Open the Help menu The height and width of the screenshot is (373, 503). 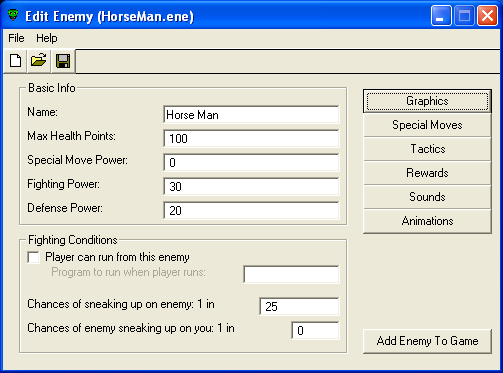[47, 38]
